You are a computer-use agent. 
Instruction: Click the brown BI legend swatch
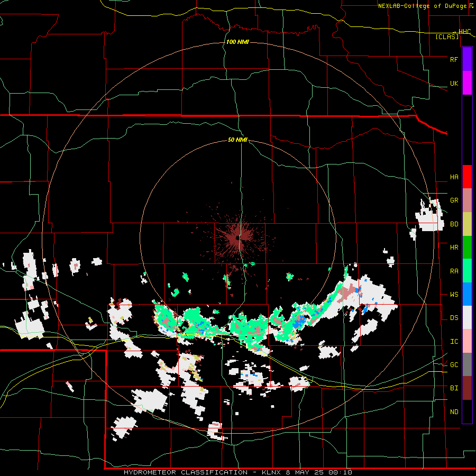click(x=467, y=388)
